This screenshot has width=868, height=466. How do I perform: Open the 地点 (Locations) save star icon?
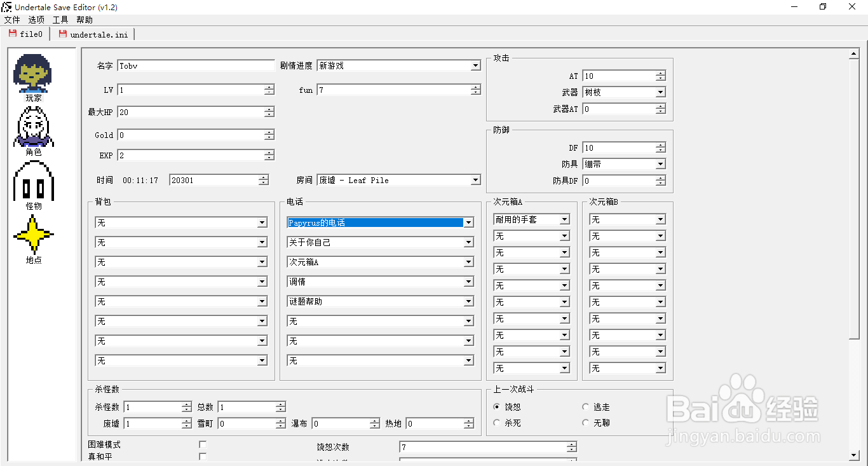click(x=33, y=235)
